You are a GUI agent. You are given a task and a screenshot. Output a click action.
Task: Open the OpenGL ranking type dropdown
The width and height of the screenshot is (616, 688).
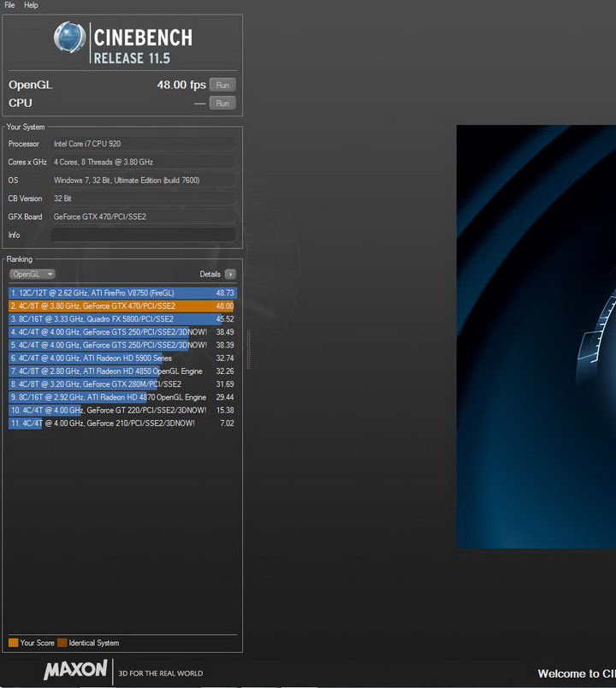(x=32, y=274)
